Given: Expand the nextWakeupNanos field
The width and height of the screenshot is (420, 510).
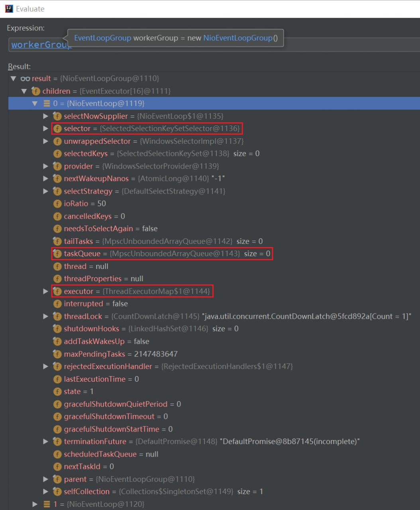Looking at the screenshot, I should pos(46,179).
